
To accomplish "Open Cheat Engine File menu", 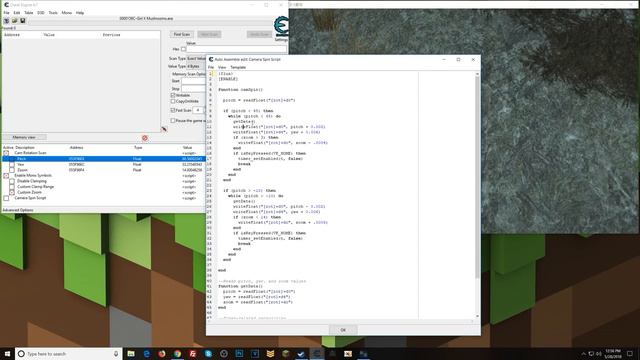I will (7, 13).
